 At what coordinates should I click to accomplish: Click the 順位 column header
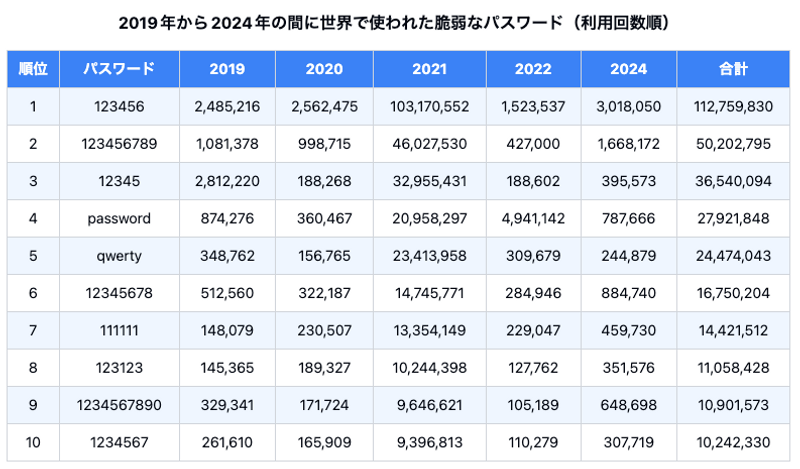click(33, 69)
